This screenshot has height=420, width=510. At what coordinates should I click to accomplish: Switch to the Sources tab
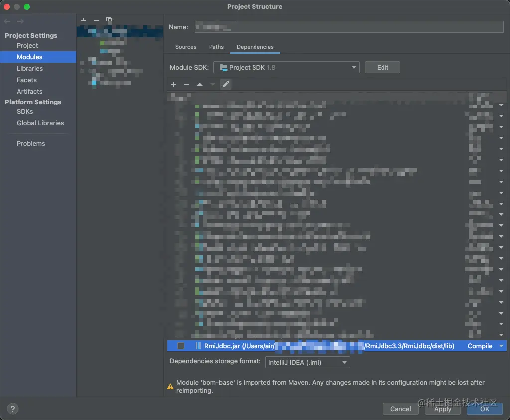point(186,47)
